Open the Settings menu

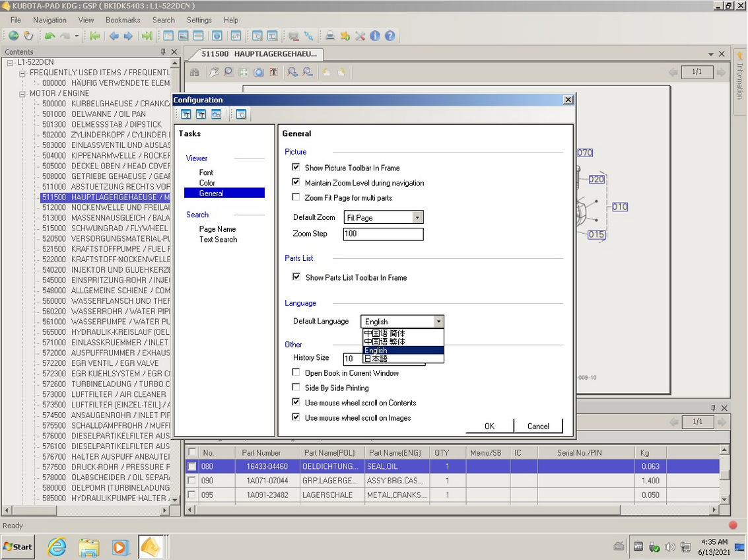(199, 20)
